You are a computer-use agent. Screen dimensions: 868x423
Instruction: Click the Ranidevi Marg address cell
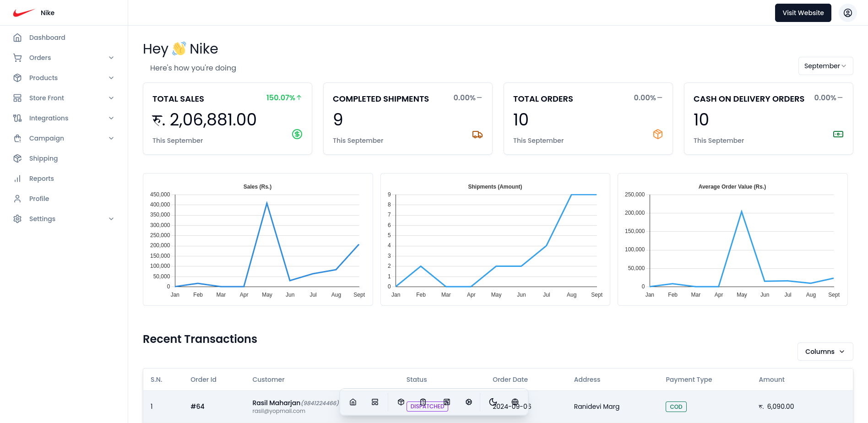point(597,407)
